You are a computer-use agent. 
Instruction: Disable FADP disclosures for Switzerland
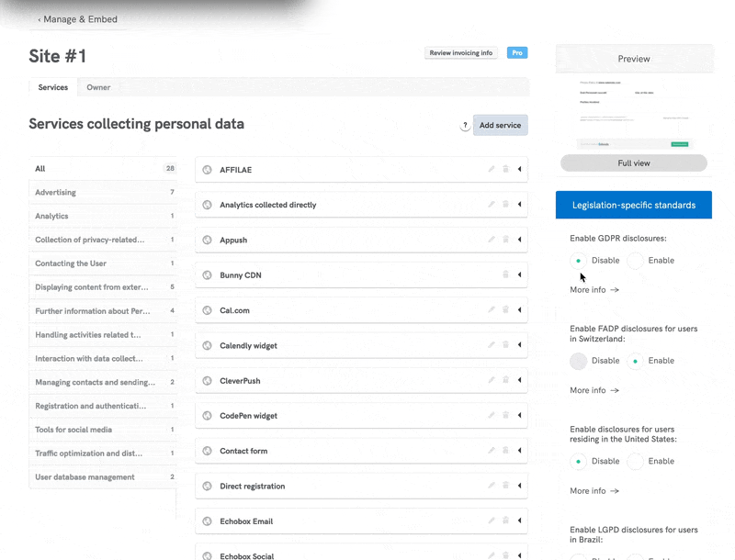coord(578,361)
